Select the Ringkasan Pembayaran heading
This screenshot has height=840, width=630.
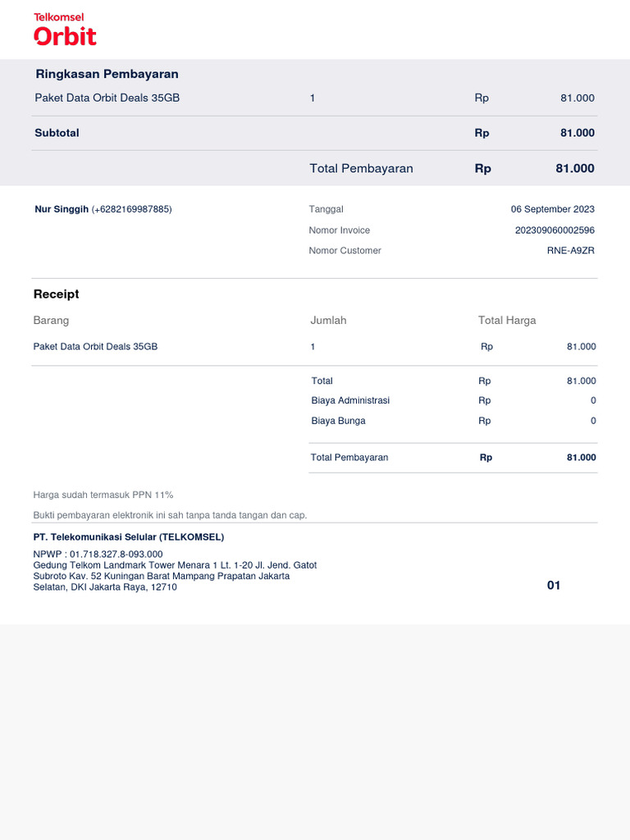pyautogui.click(x=107, y=74)
